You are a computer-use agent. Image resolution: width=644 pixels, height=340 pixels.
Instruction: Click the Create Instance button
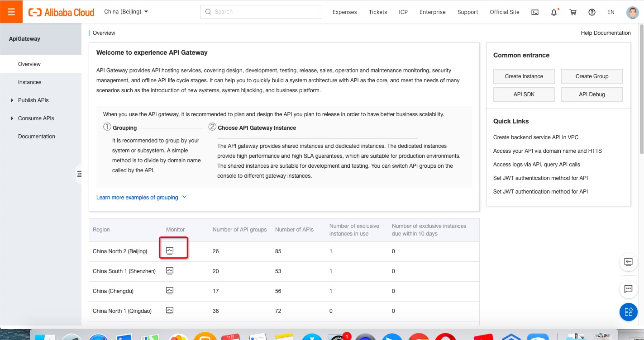(x=524, y=76)
